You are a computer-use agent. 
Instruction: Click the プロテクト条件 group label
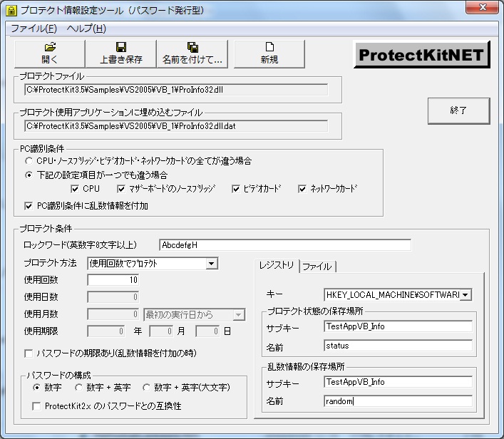coord(46,229)
